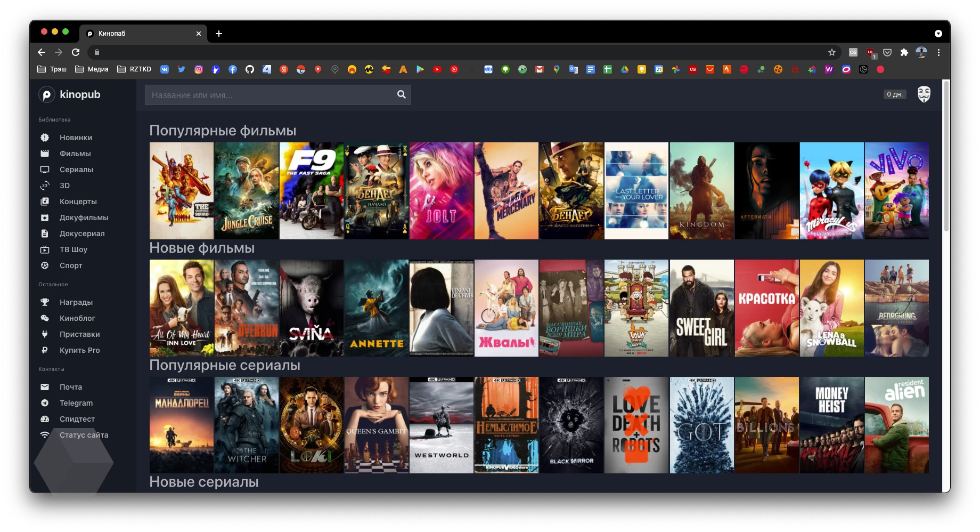Open the Sweet Girl poster
This screenshot has height=532, width=980.
[x=702, y=308]
